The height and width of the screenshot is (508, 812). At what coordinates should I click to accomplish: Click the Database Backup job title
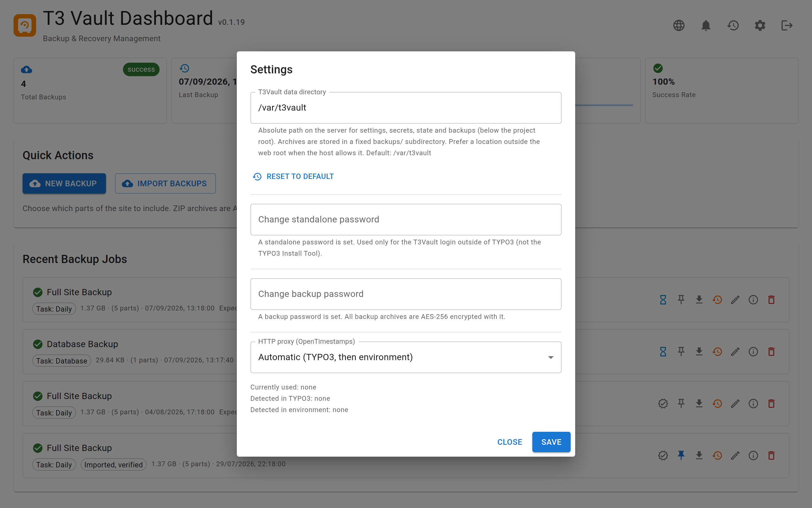pyautogui.click(x=83, y=344)
